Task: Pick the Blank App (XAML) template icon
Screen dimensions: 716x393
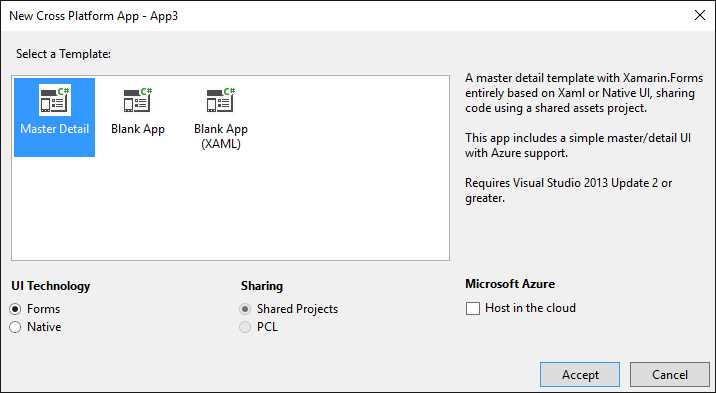Action: (x=221, y=100)
